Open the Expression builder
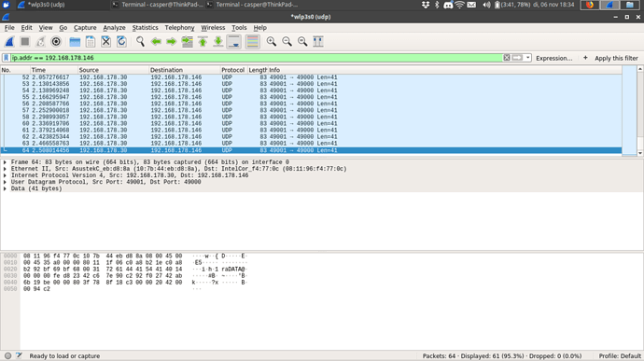The width and height of the screenshot is (644, 361). coord(554,59)
